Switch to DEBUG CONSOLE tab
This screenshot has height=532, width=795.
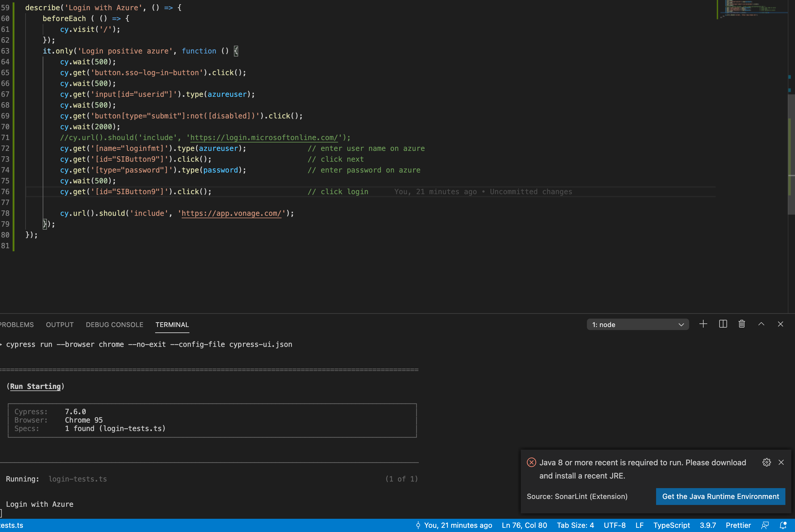click(x=114, y=324)
